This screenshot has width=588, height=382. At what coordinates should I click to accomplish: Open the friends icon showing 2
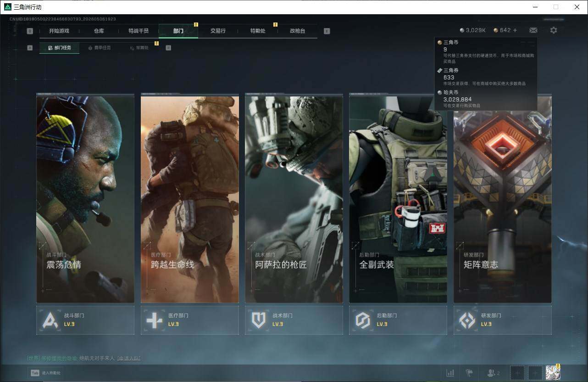tap(493, 373)
